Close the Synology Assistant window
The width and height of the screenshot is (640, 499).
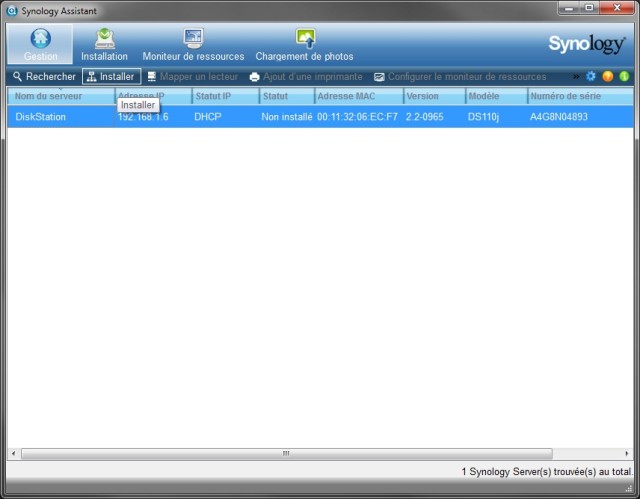(x=617, y=8)
